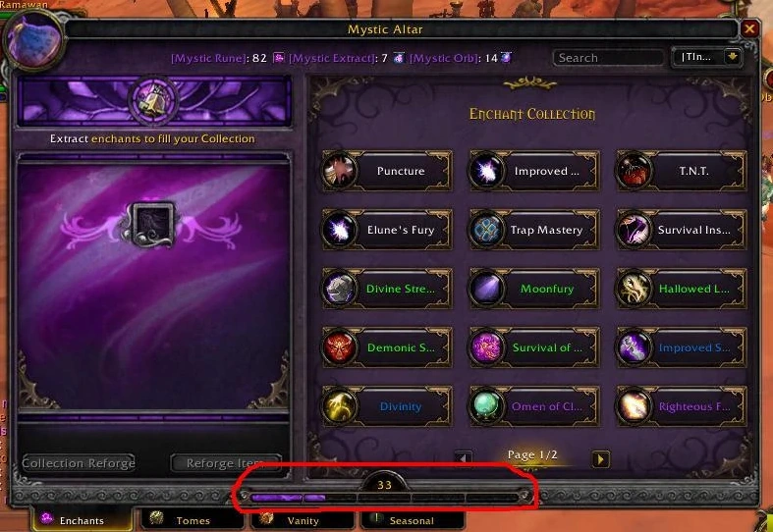Click the Reforge Item button

point(226,463)
